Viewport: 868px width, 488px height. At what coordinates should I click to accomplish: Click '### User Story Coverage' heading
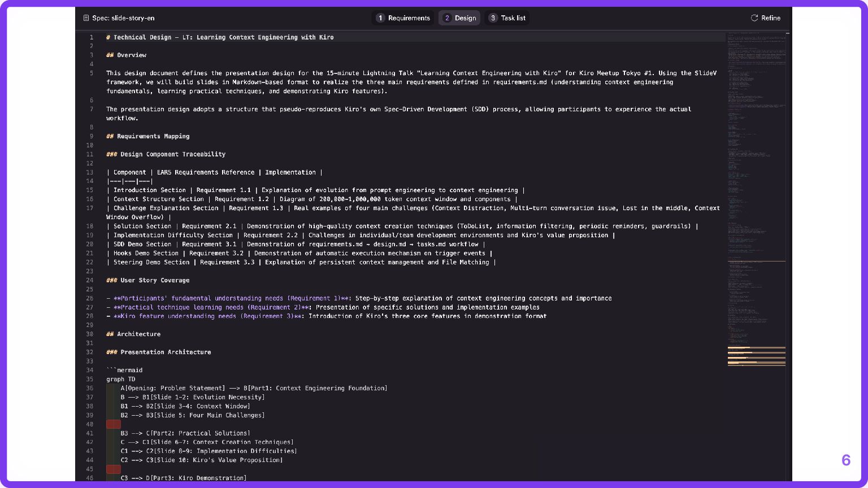point(147,280)
